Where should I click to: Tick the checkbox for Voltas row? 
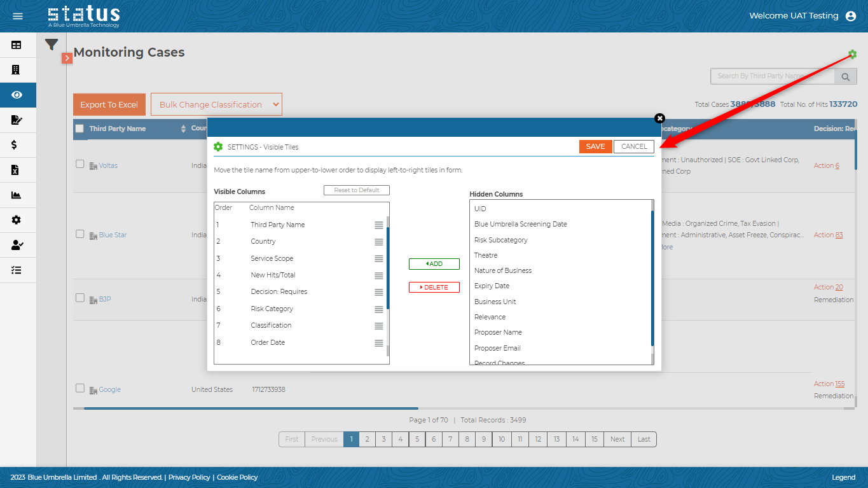tap(80, 164)
